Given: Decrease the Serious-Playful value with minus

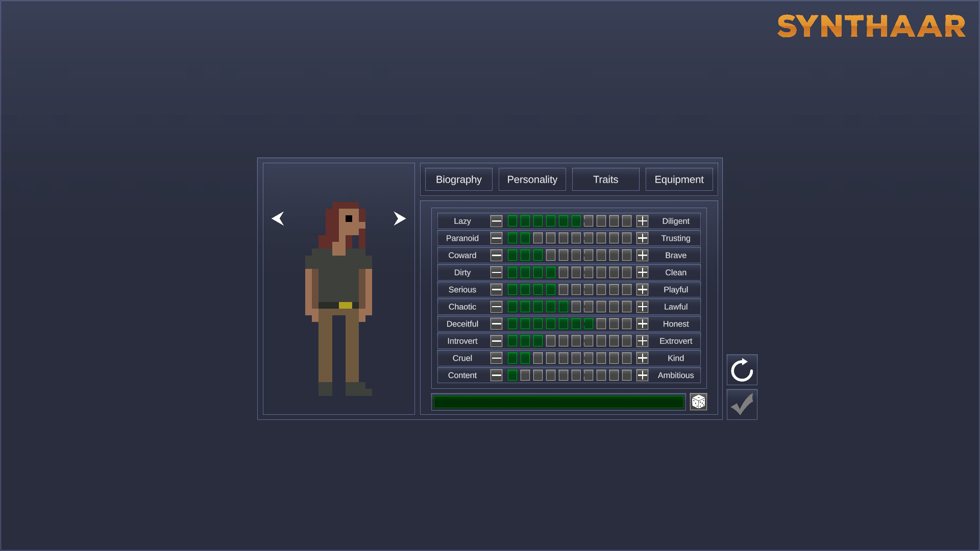Looking at the screenshot, I should tap(496, 289).
